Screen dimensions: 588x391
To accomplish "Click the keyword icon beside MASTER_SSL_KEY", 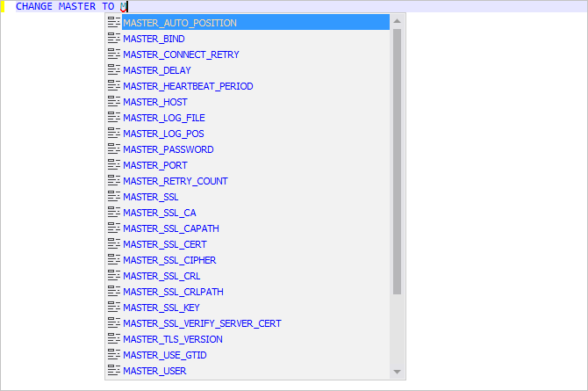I will click(x=114, y=307).
